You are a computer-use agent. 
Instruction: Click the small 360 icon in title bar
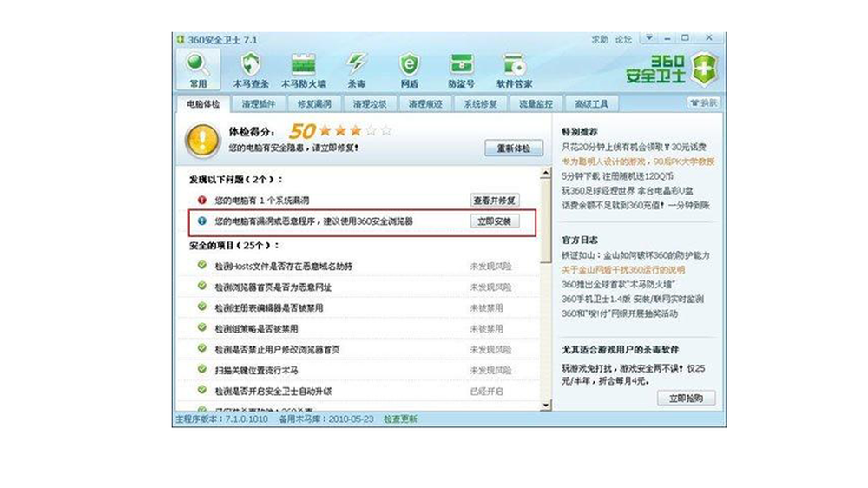tap(180, 39)
